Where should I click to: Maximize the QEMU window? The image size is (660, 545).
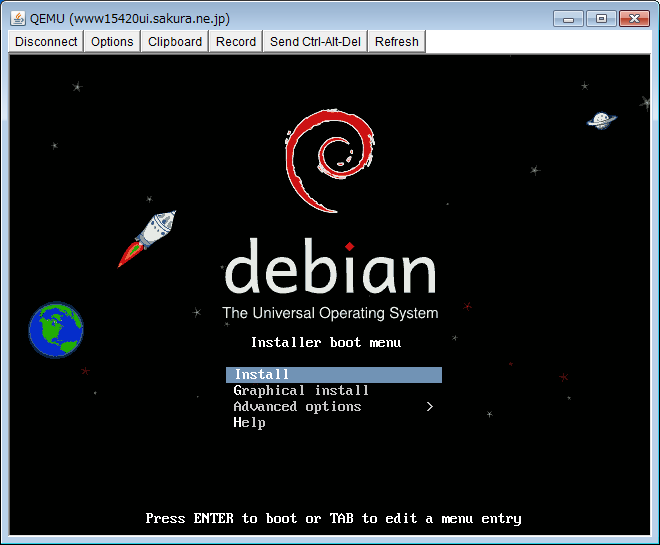601,19
